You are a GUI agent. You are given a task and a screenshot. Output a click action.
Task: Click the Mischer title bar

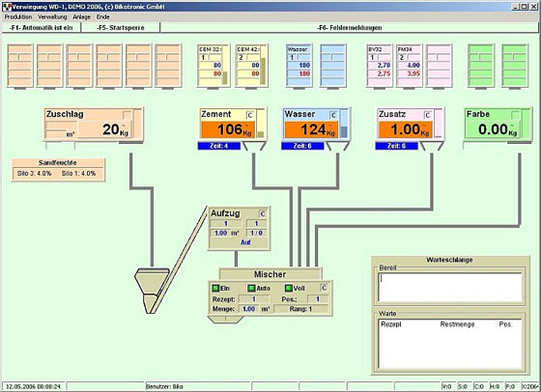pos(270,274)
